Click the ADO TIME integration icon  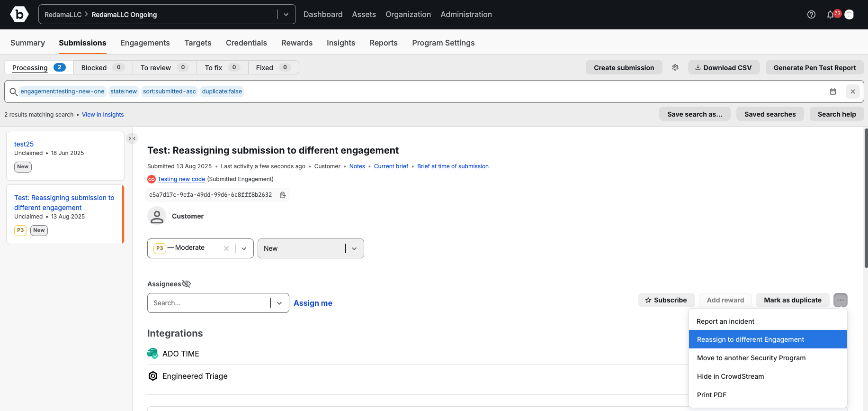152,354
